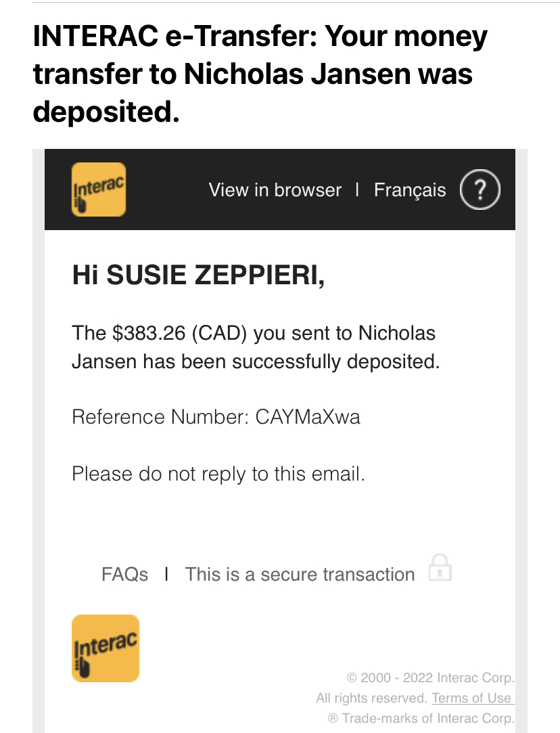This screenshot has width=560, height=733.
Task: Click the Interac Corp. copyright notice
Action: 430,678
